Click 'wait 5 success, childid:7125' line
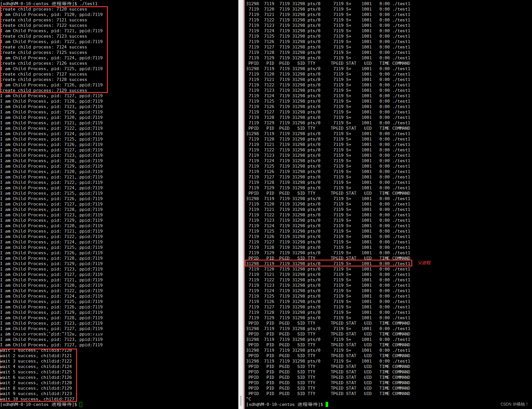The height and width of the screenshot is (409, 532). point(36,372)
